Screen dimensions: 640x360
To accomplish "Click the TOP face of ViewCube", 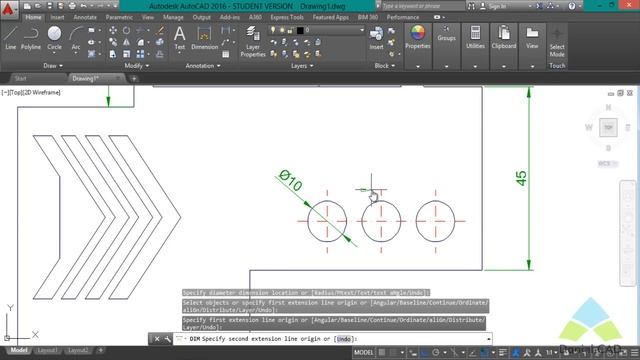I will (608, 128).
